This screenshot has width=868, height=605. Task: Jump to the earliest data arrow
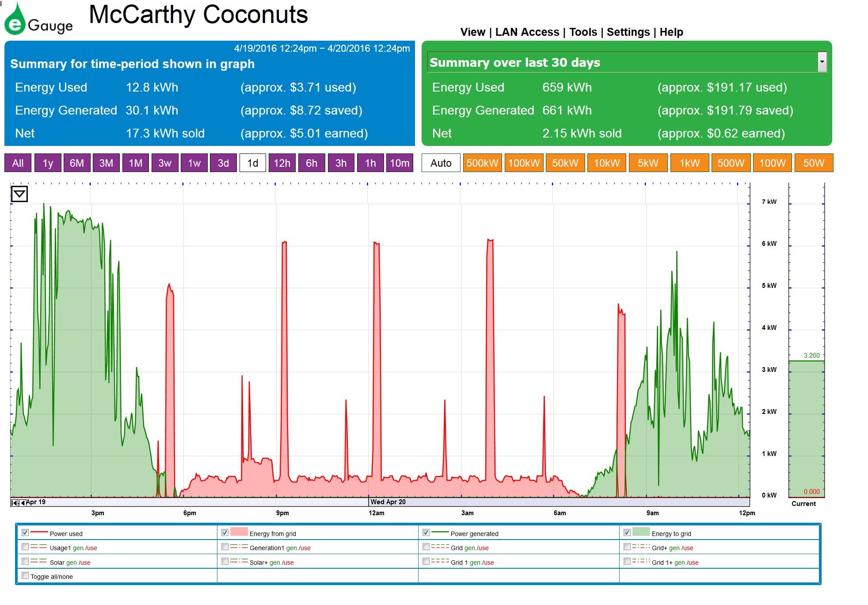(14, 503)
